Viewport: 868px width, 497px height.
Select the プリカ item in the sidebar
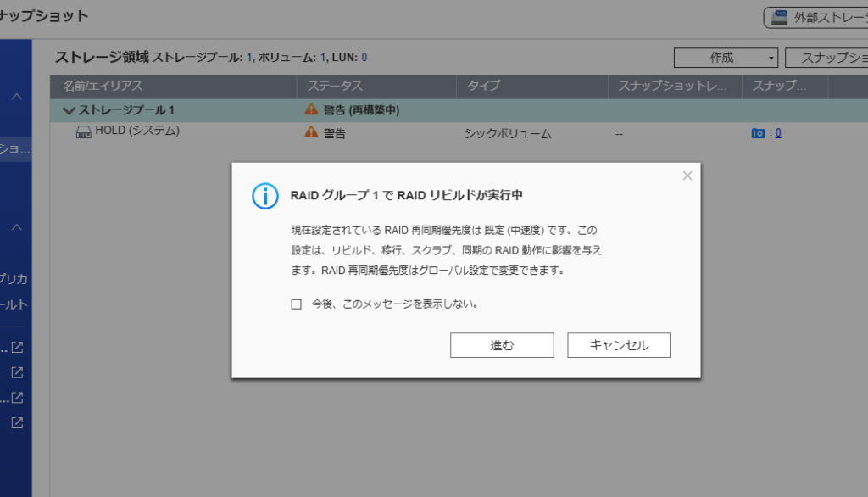click(15, 279)
